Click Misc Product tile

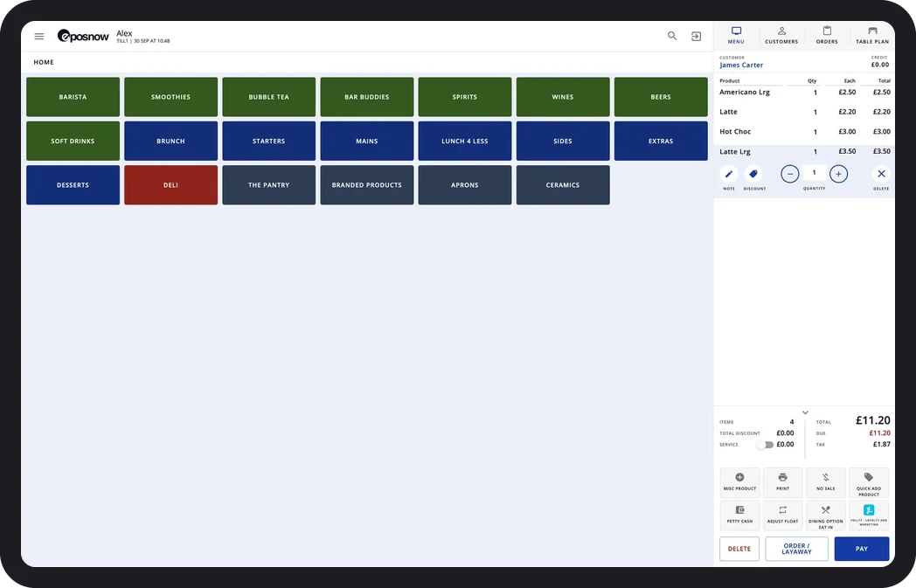click(739, 482)
